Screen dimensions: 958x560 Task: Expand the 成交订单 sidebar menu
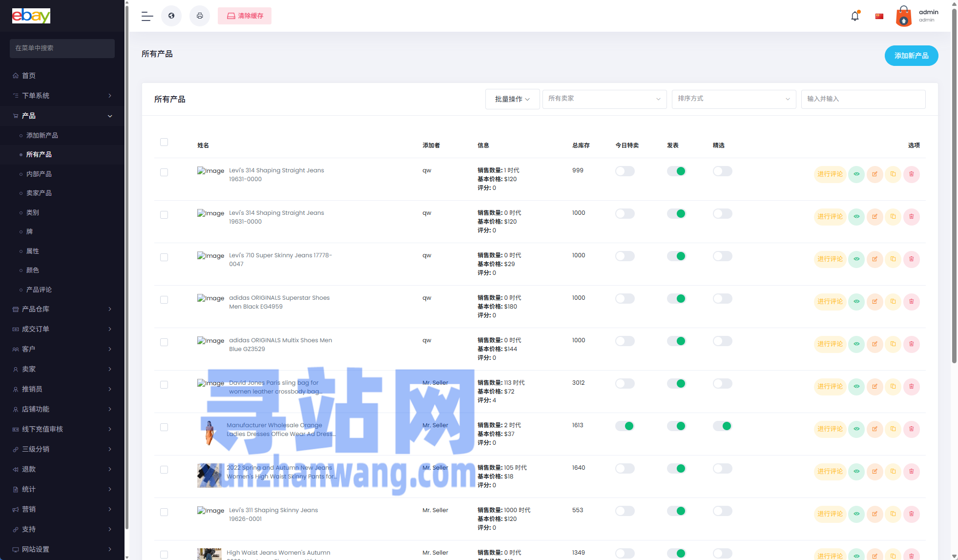[x=62, y=329]
